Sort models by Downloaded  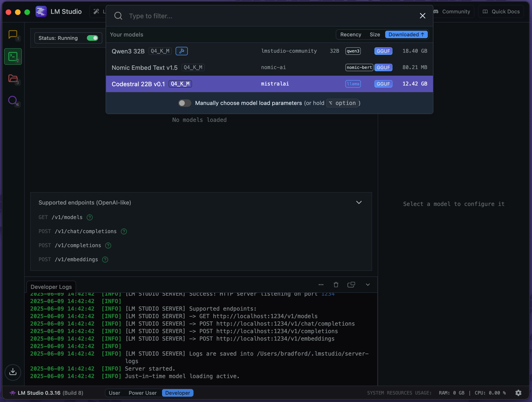click(406, 34)
